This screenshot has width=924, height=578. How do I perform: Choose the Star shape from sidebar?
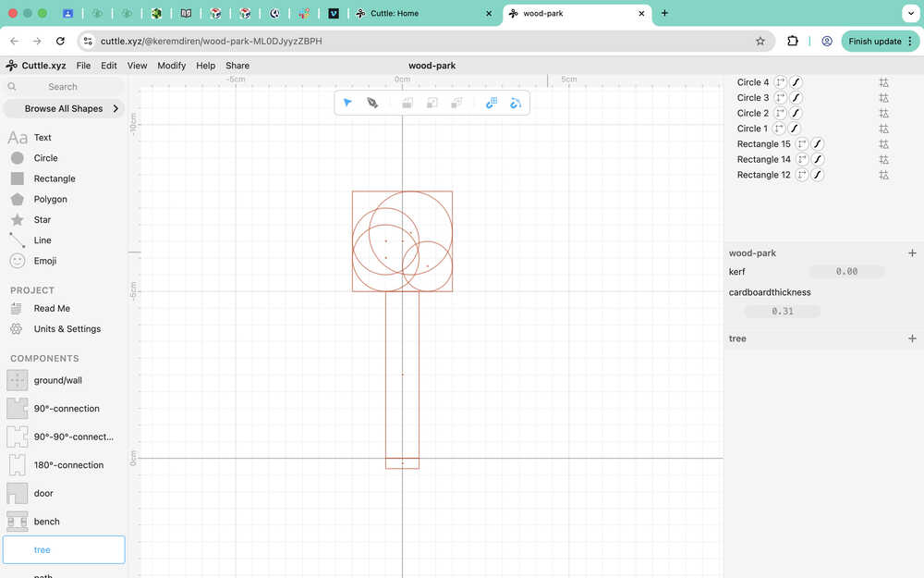[43, 220]
